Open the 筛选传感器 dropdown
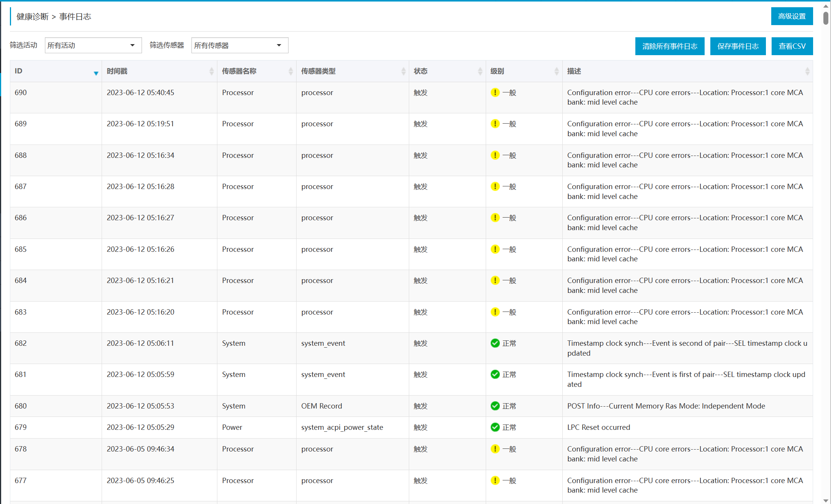Viewport: 831px width, 504px height. [240, 45]
